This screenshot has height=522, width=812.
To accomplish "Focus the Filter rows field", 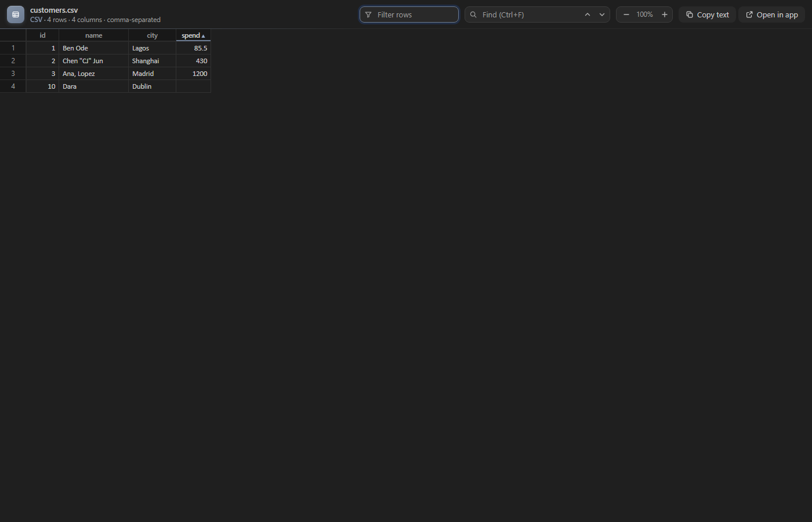I will [x=409, y=14].
